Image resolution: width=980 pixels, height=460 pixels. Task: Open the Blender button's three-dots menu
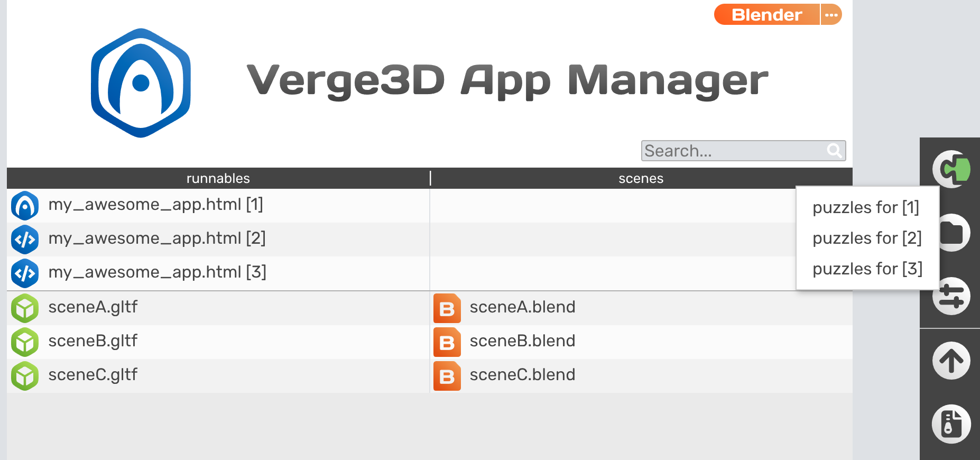point(831,15)
